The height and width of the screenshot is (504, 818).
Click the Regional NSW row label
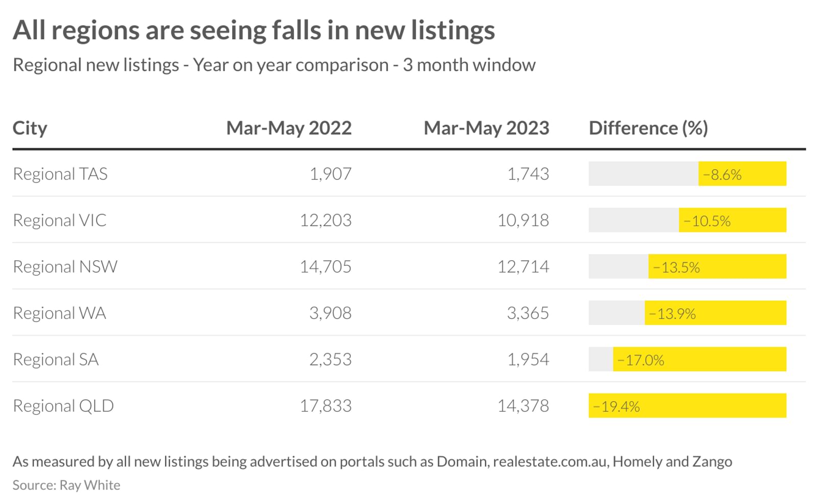(x=65, y=267)
